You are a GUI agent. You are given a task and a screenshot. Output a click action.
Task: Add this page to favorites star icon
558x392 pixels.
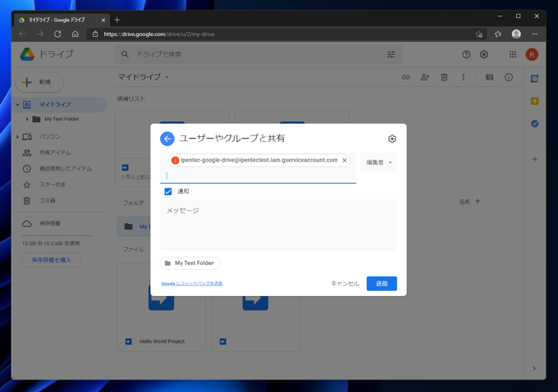(478, 34)
